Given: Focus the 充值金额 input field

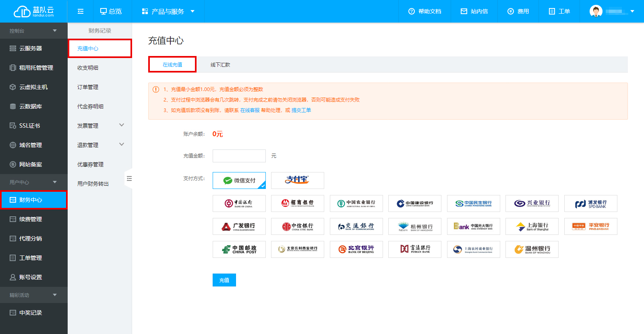Looking at the screenshot, I should pos(239,156).
